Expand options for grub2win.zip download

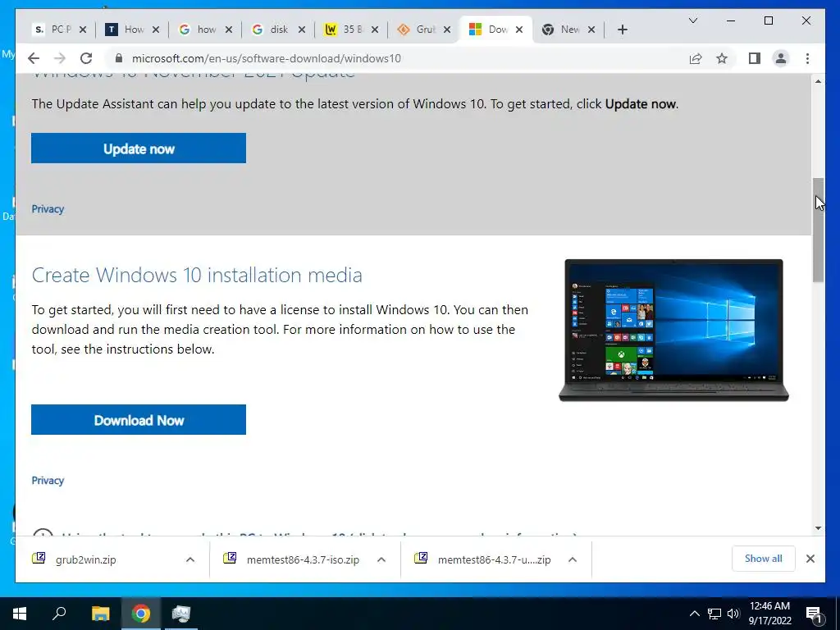(190, 559)
